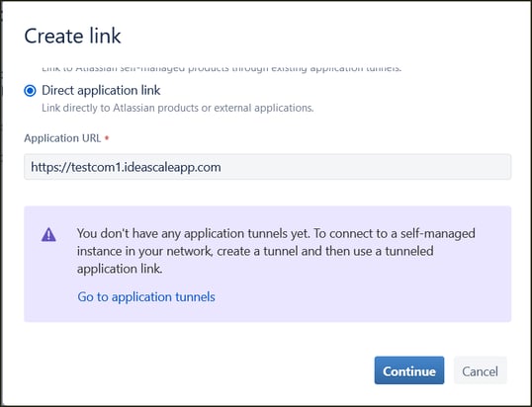Select the Direct application link radio button
Viewport: 532px width, 407px height.
(x=30, y=91)
